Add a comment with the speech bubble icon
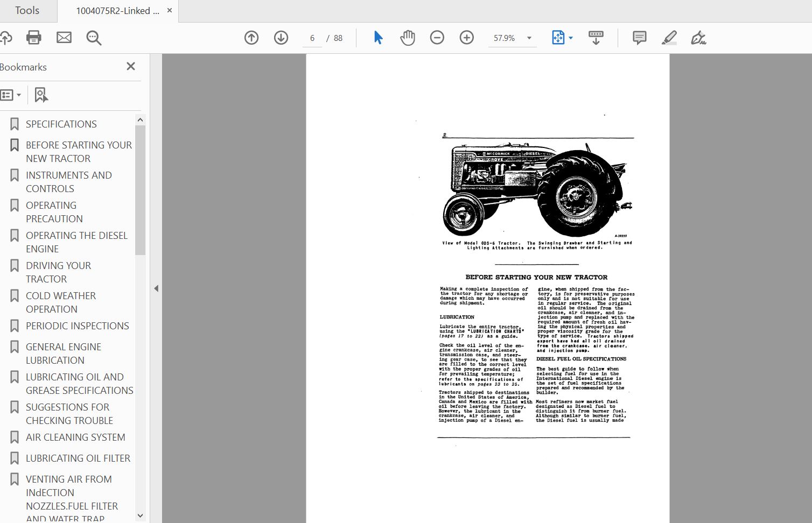 click(x=640, y=38)
